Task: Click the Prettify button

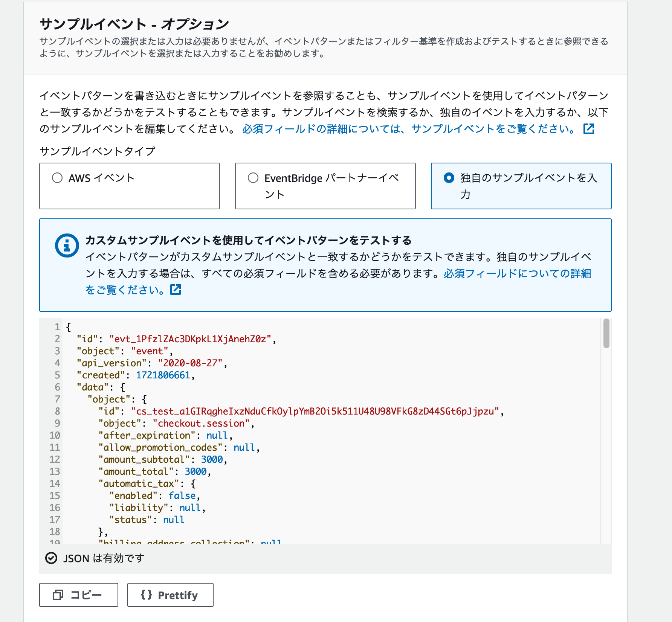Action: [x=170, y=595]
